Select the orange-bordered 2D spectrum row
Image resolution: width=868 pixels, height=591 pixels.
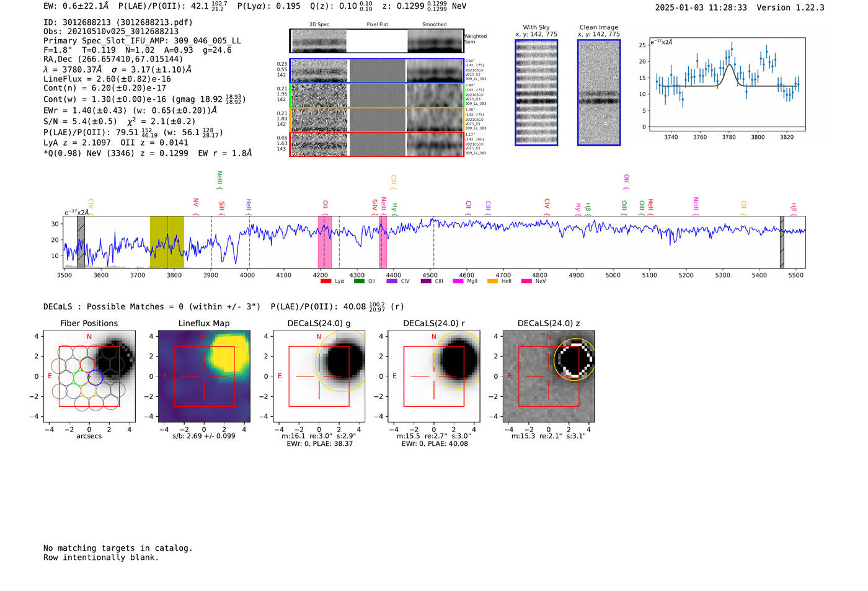pyautogui.click(x=376, y=120)
